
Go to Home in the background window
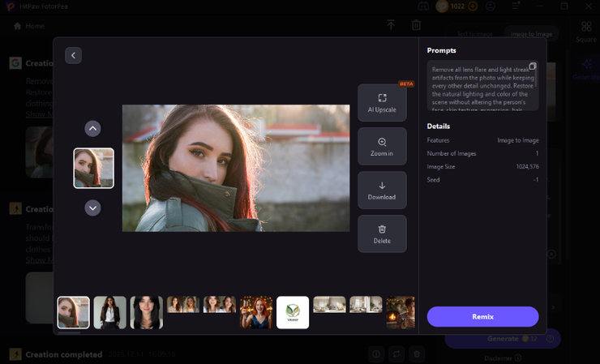(x=29, y=26)
